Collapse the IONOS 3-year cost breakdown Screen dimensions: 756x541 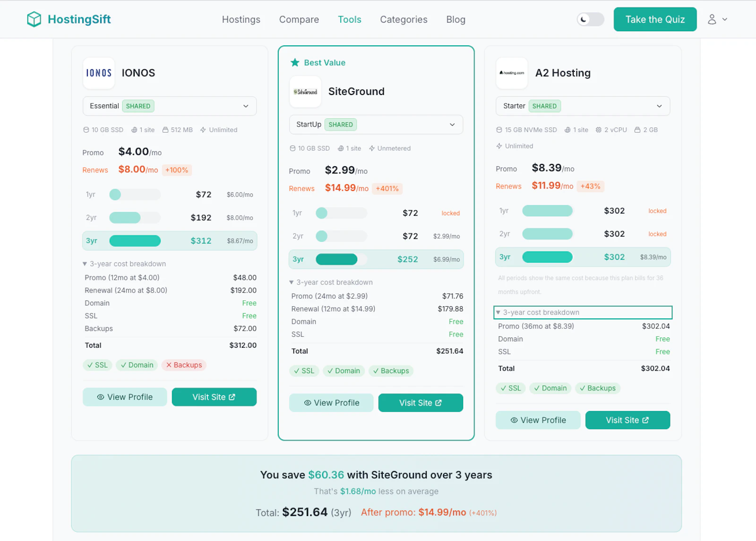[x=125, y=264]
